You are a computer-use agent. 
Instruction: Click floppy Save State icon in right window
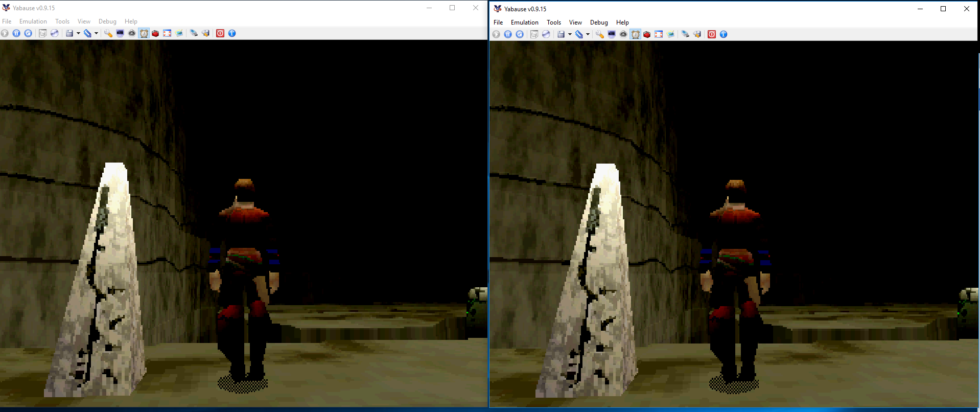click(x=561, y=34)
